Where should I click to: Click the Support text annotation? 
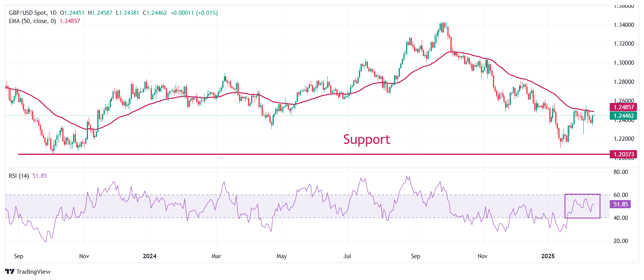[366, 140]
